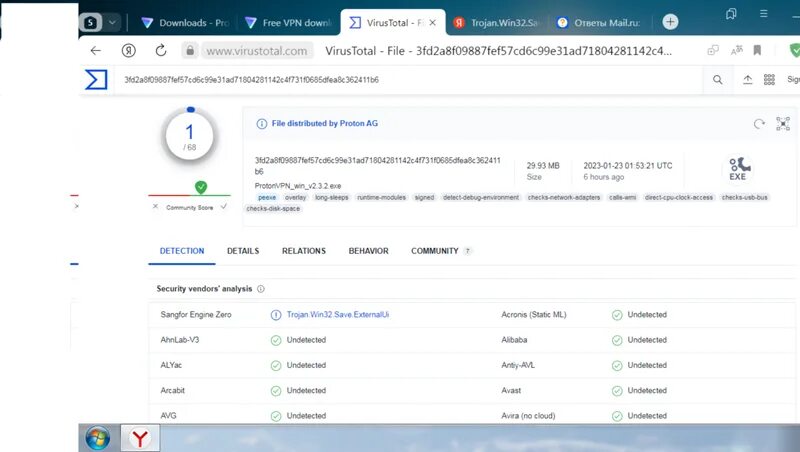Click the calls-wmi tag
The image size is (800, 452).
(x=622, y=197)
